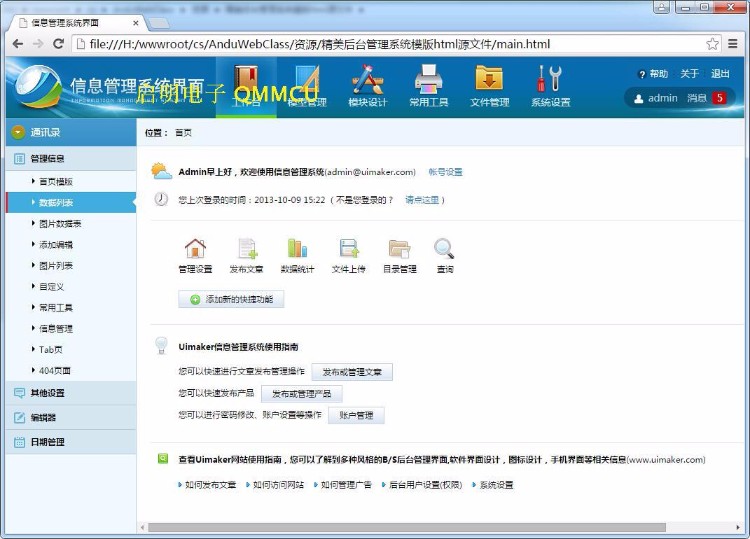
Task: Open the browser hamburger menu
Action: click(x=733, y=44)
